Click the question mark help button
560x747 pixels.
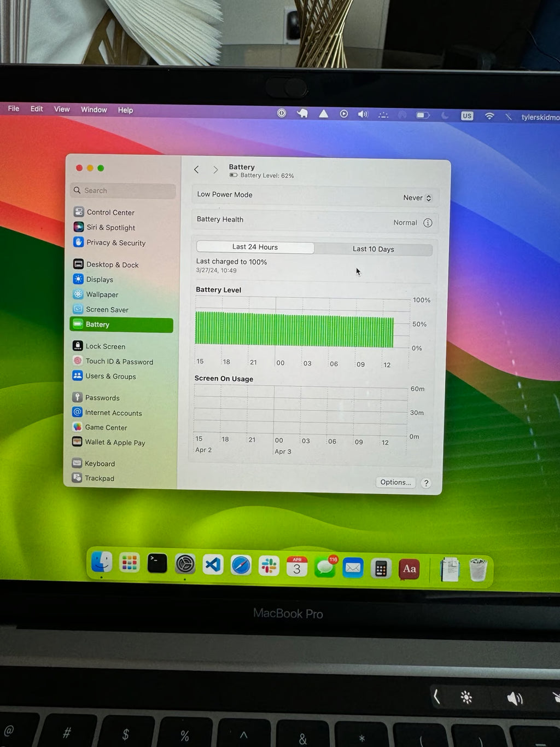(x=426, y=483)
